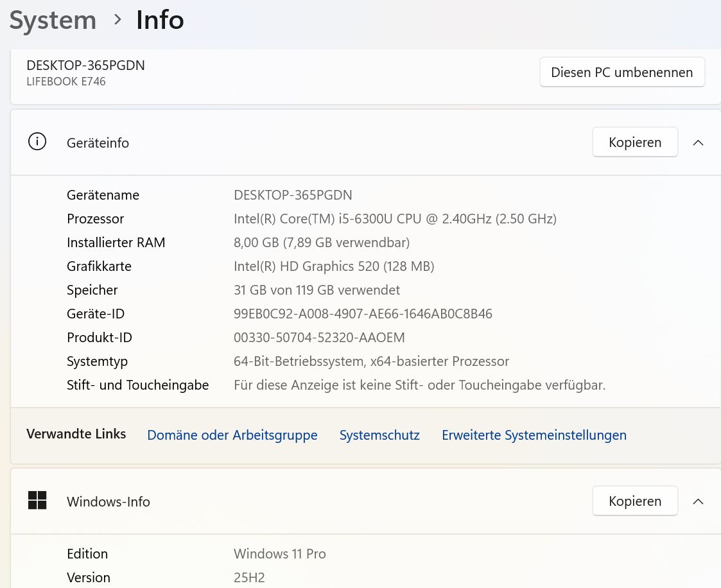Click Diesen PC umbenennen button
This screenshot has height=588, width=721.
[x=622, y=72]
